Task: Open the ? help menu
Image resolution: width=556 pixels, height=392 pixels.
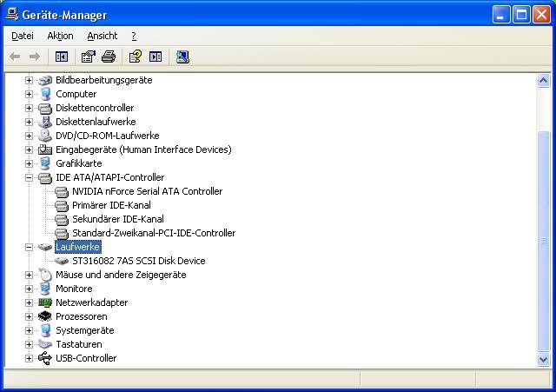Action: 134,36
